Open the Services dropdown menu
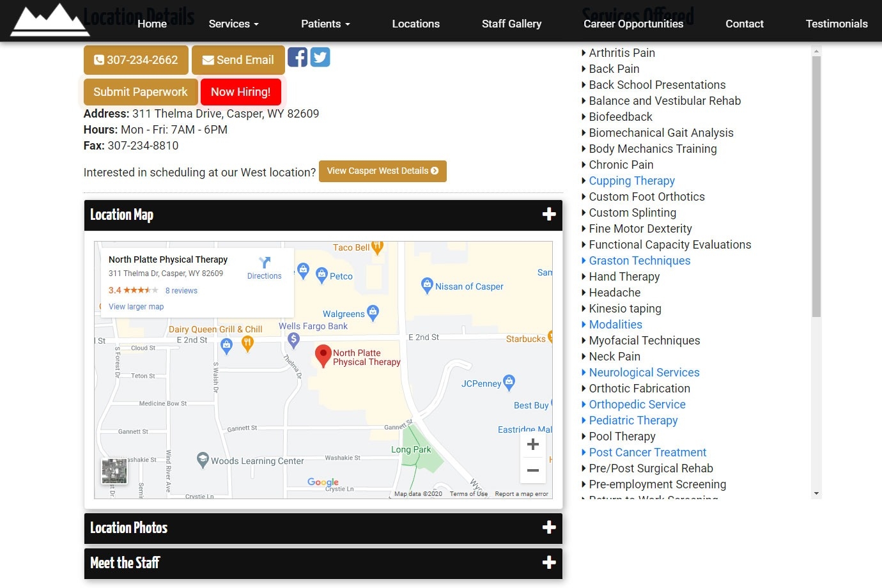Image resolution: width=882 pixels, height=588 pixels. point(234,24)
